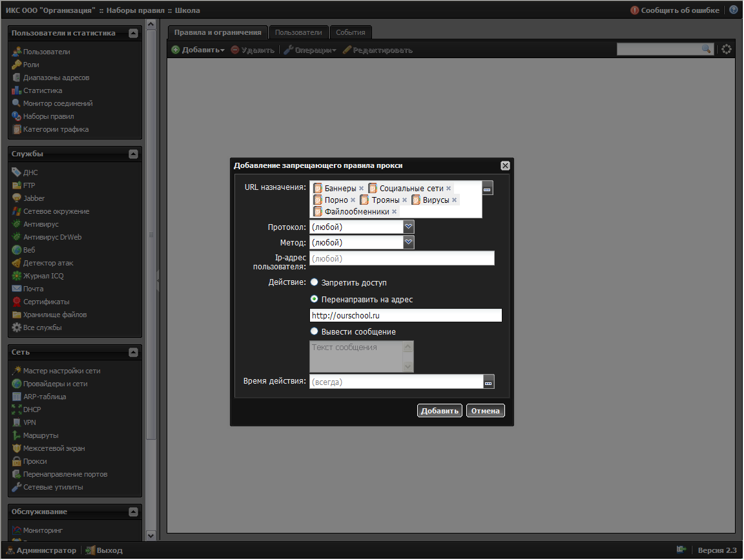Click the Администратор link
This screenshot has width=744, height=560.
click(41, 550)
